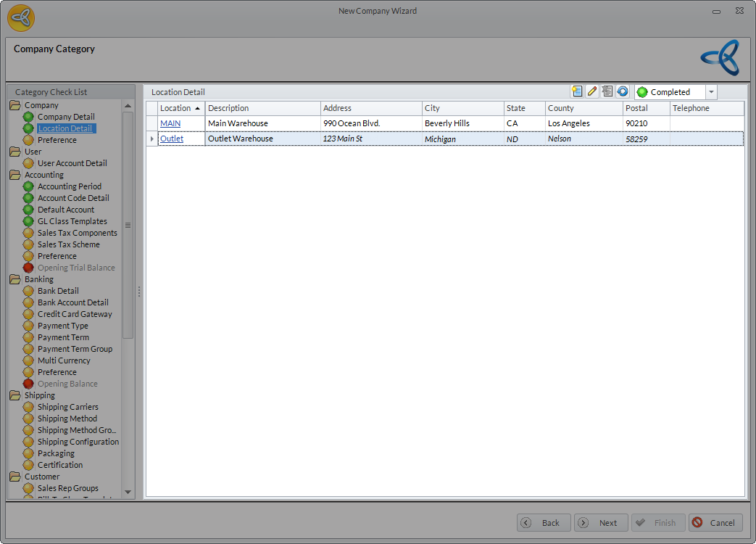Click the Delete record toolbar icon

click(607, 91)
